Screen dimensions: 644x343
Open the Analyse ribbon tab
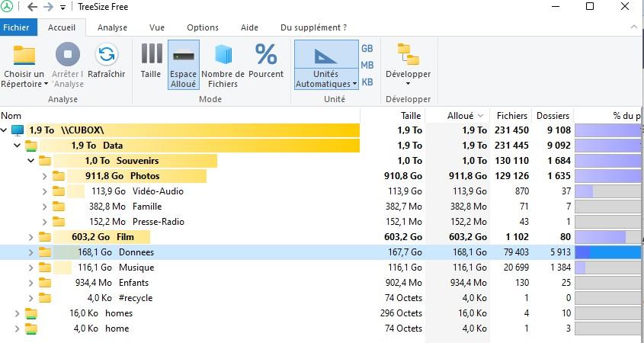coord(112,27)
